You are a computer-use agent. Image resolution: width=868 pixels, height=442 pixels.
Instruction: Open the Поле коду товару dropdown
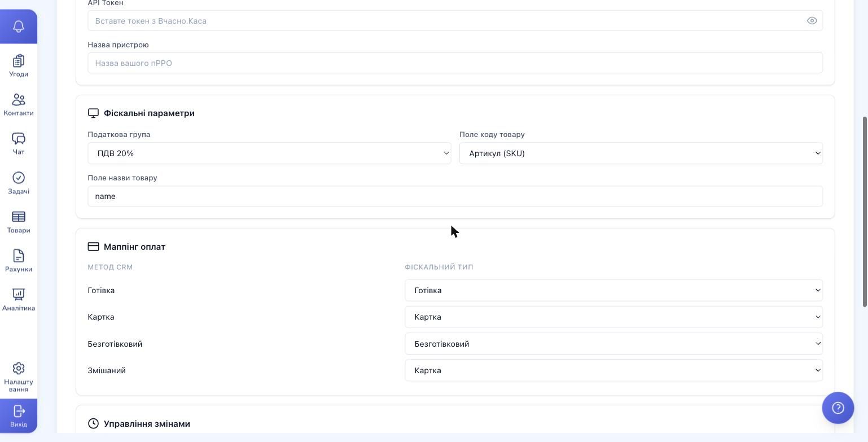tap(641, 153)
